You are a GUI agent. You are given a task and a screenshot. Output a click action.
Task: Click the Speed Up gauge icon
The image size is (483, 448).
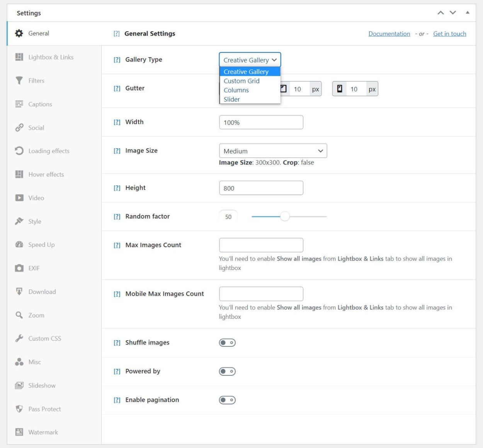click(19, 244)
